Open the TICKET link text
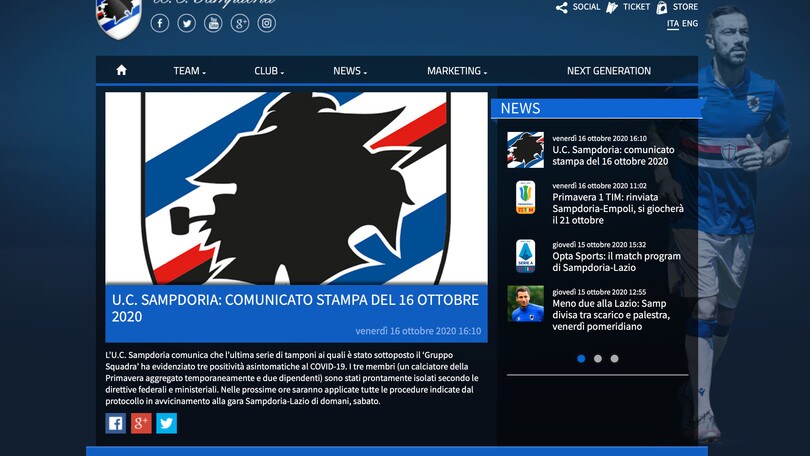Screen dimensions: 810x456 [636, 7]
